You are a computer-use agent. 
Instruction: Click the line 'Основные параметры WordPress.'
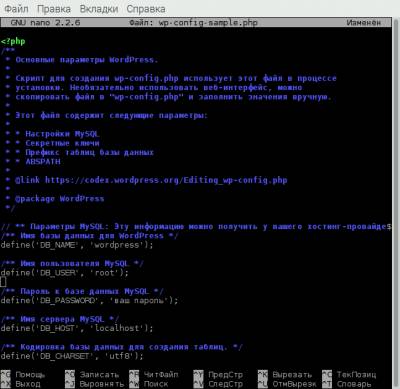point(86,60)
